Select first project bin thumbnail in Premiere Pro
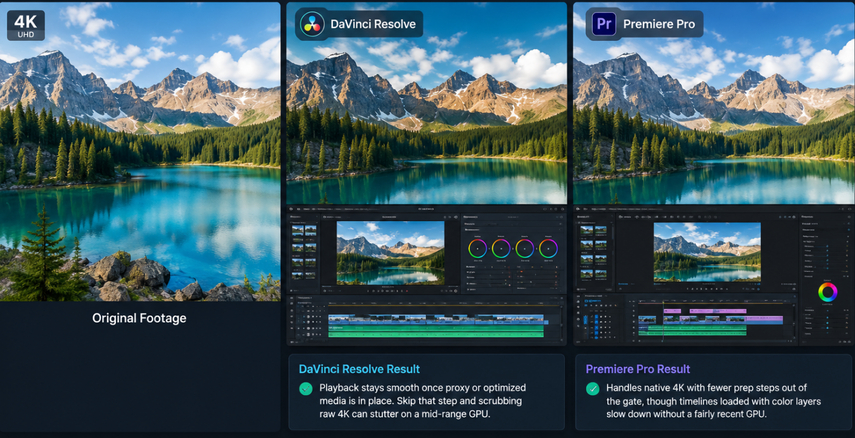This screenshot has height=438, width=855. [587, 230]
